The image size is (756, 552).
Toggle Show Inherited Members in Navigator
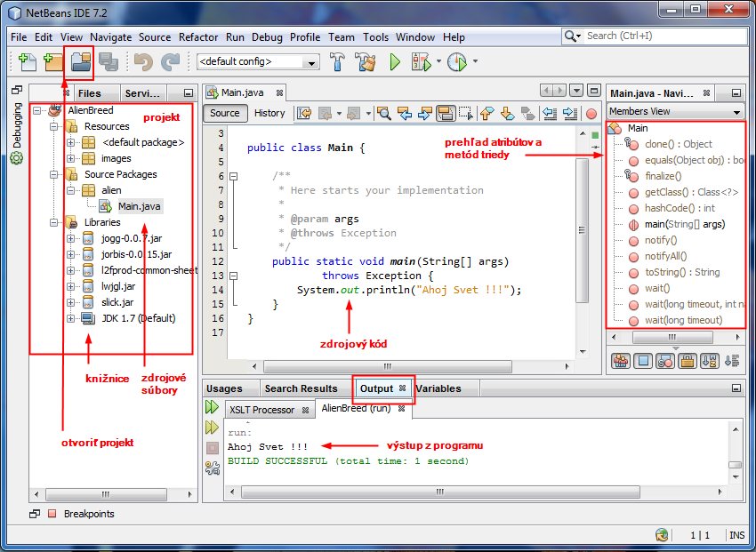point(621,361)
